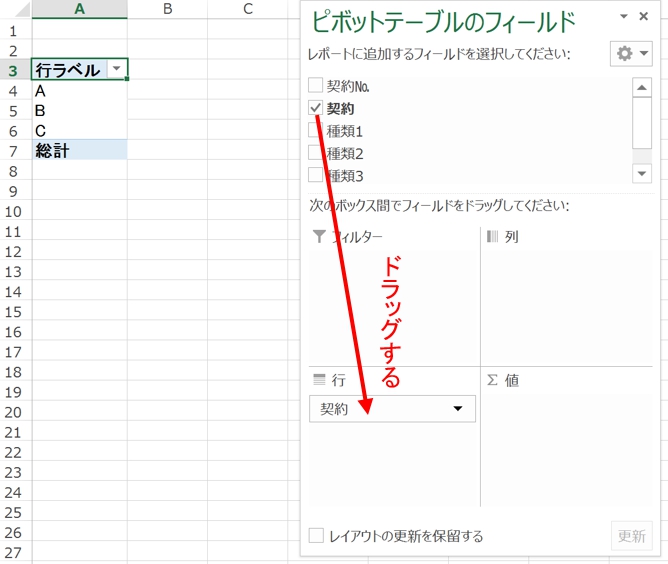Open the 行ラベル filter dropdown
668x564 pixels.
point(118,70)
